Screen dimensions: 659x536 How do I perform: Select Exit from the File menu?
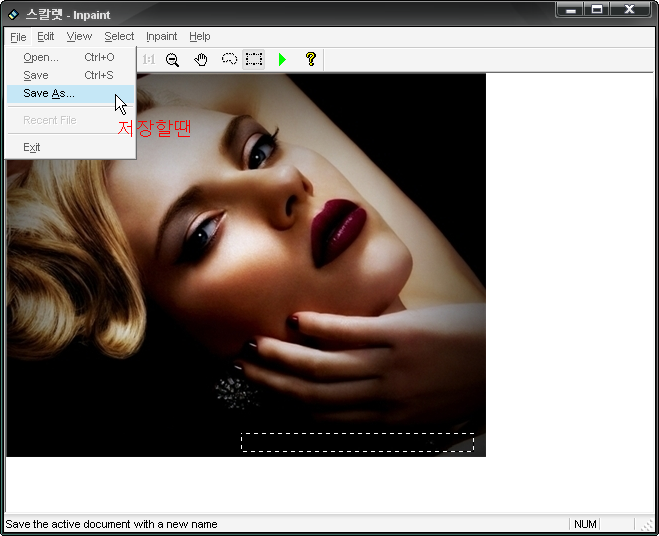coord(32,147)
